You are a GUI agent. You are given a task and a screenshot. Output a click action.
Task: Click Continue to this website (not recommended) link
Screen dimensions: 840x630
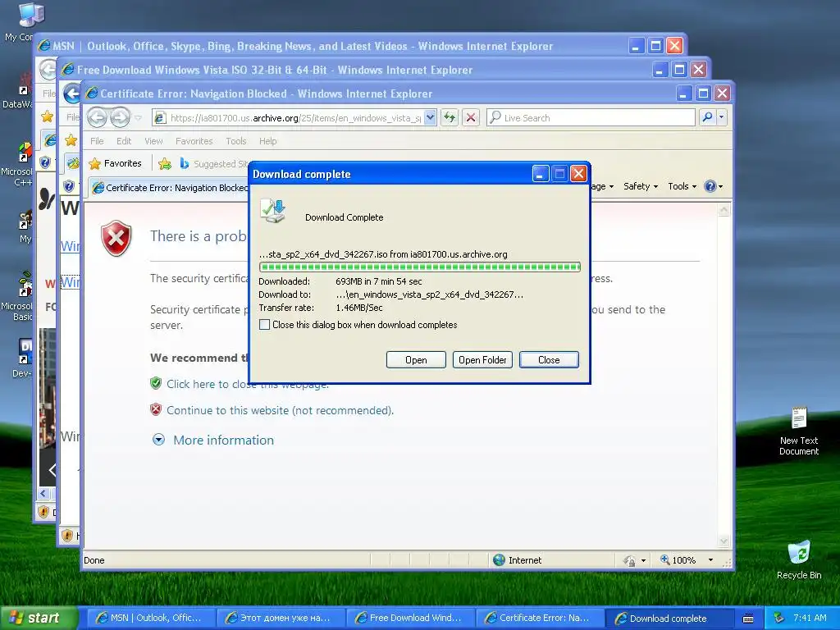coord(280,410)
